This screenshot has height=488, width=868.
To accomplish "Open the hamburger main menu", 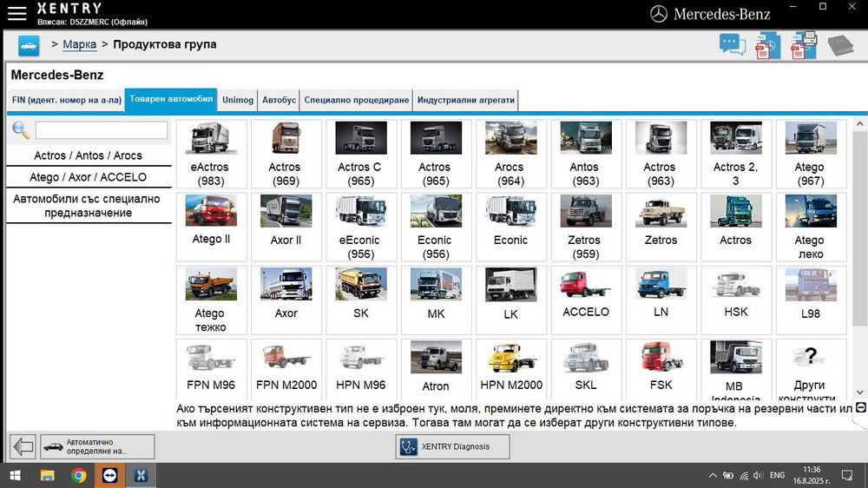I will click(x=16, y=13).
